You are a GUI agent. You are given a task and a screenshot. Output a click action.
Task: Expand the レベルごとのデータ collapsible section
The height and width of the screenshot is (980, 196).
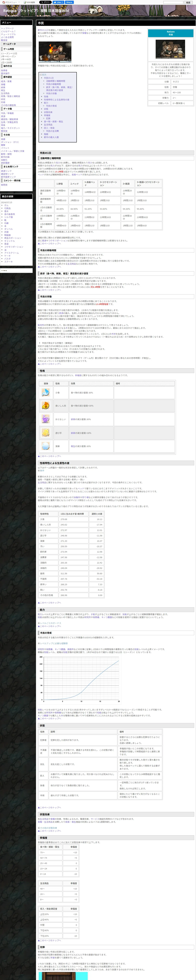[49, 623]
